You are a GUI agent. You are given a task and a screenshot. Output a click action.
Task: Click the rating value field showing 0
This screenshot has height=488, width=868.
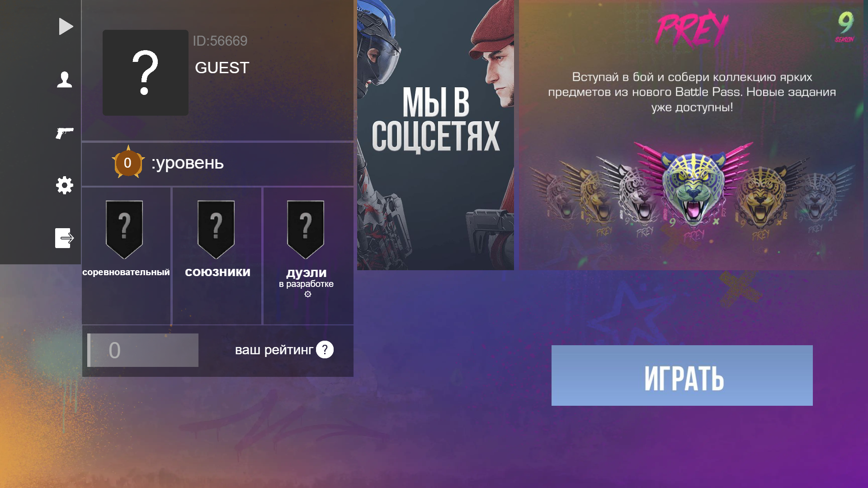click(x=143, y=350)
